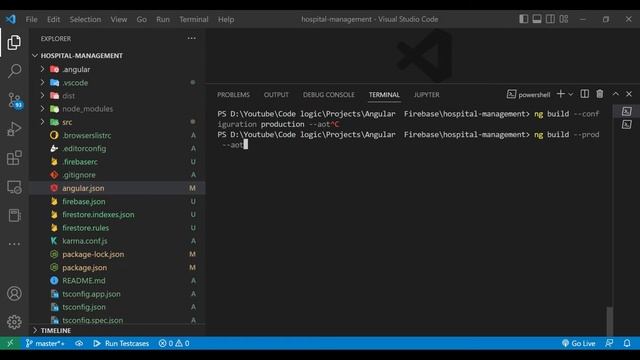
Task: Click the powershell terminal label
Action: point(529,94)
